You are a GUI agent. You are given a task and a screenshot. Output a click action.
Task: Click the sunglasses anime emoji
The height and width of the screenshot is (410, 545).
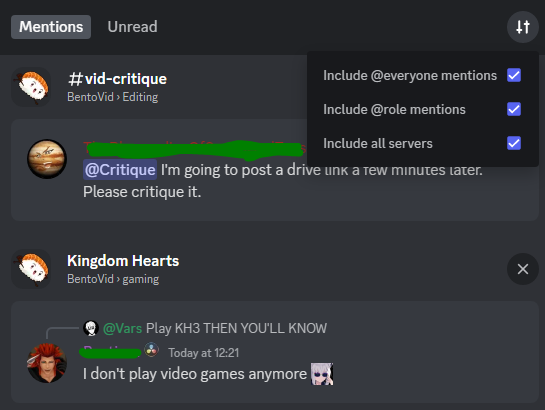[322, 374]
